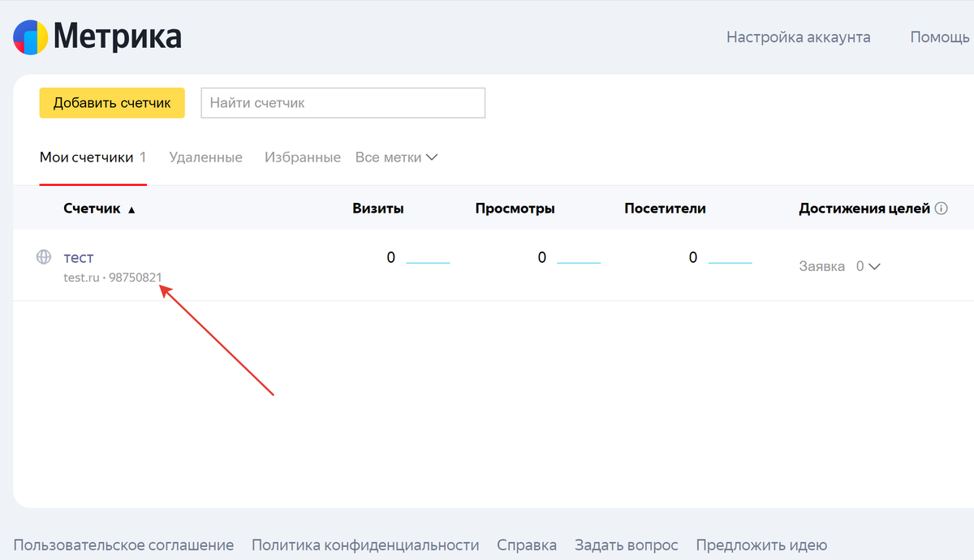Click the Задать вопрос footer link
The height and width of the screenshot is (560, 974).
[x=627, y=545]
